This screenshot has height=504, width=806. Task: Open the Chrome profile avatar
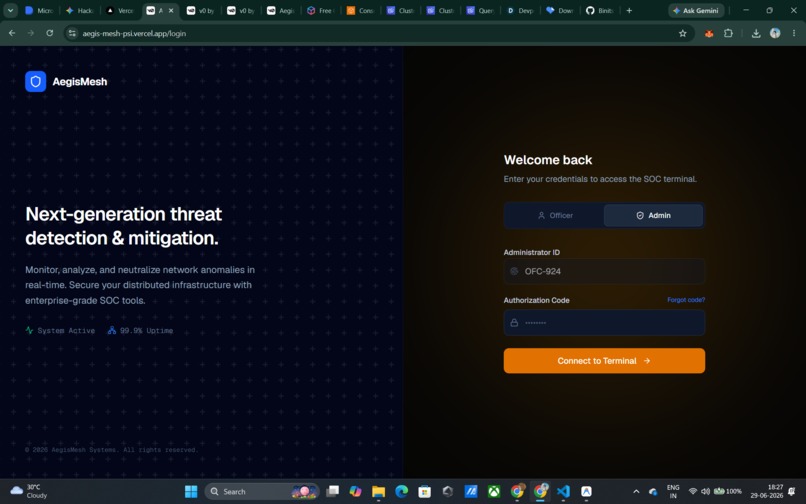775,33
